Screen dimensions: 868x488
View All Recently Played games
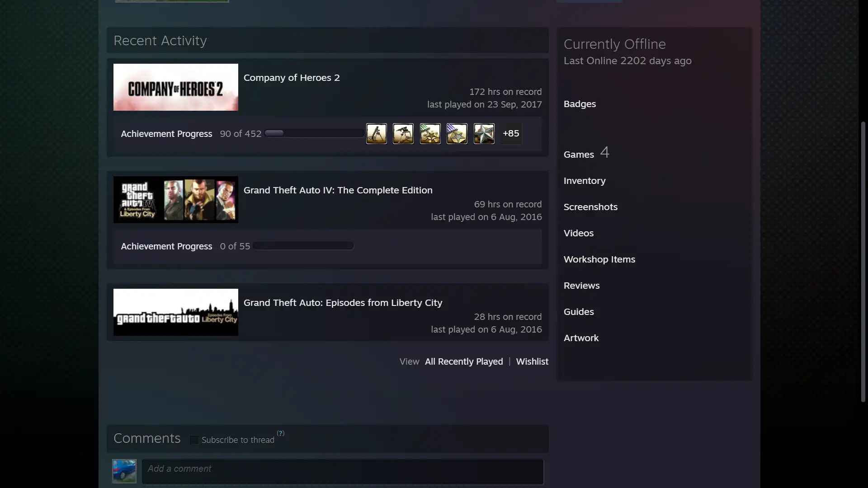pyautogui.click(x=464, y=361)
